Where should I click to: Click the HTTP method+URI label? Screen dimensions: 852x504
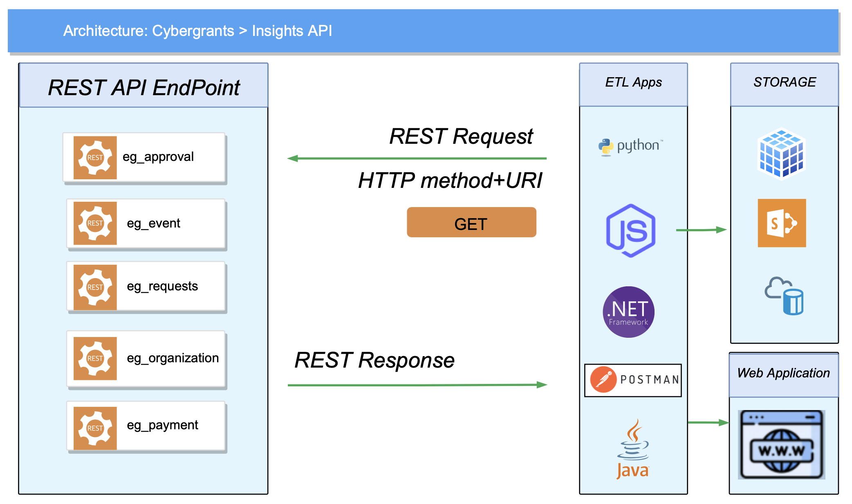click(451, 181)
